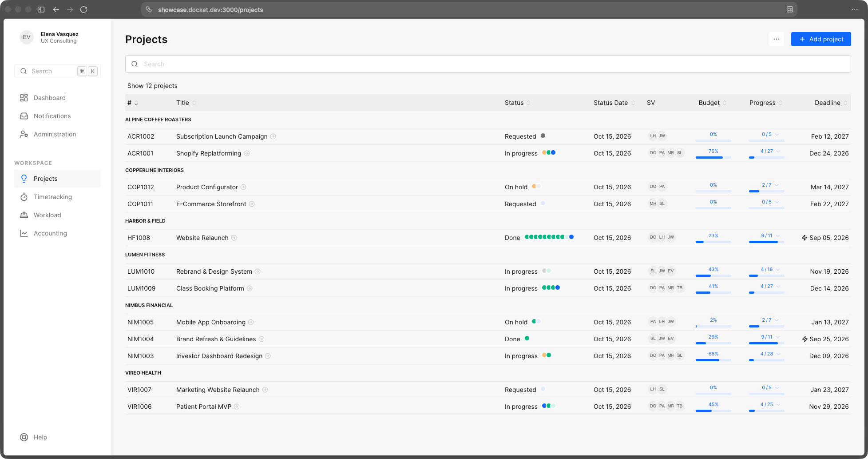Sort by Deadline column header
Screen dimensions: 868x459
pyautogui.click(x=831, y=103)
